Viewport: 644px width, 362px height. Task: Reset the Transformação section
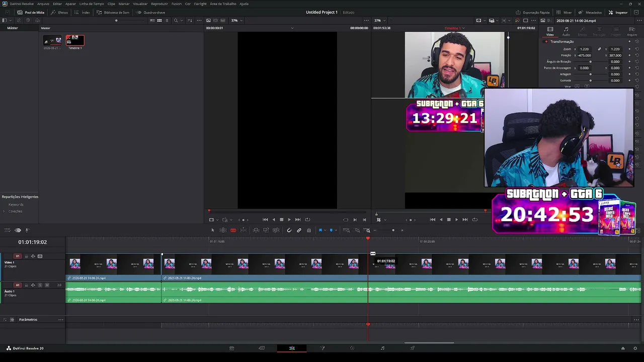coord(637,42)
